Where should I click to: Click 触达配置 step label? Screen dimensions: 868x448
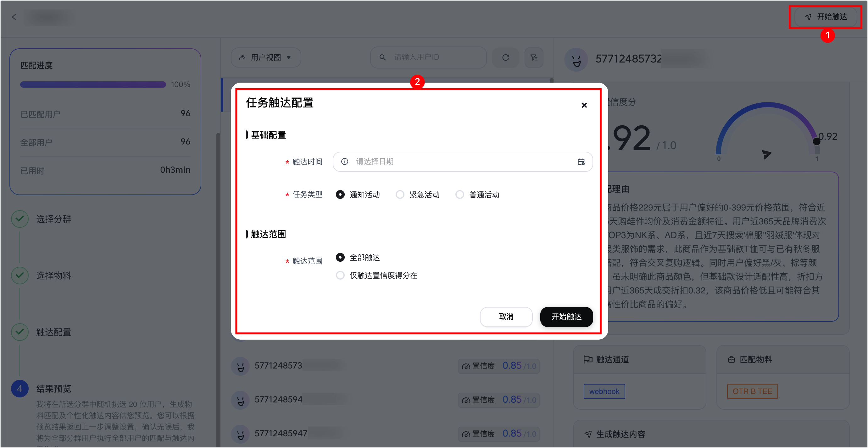tap(53, 332)
